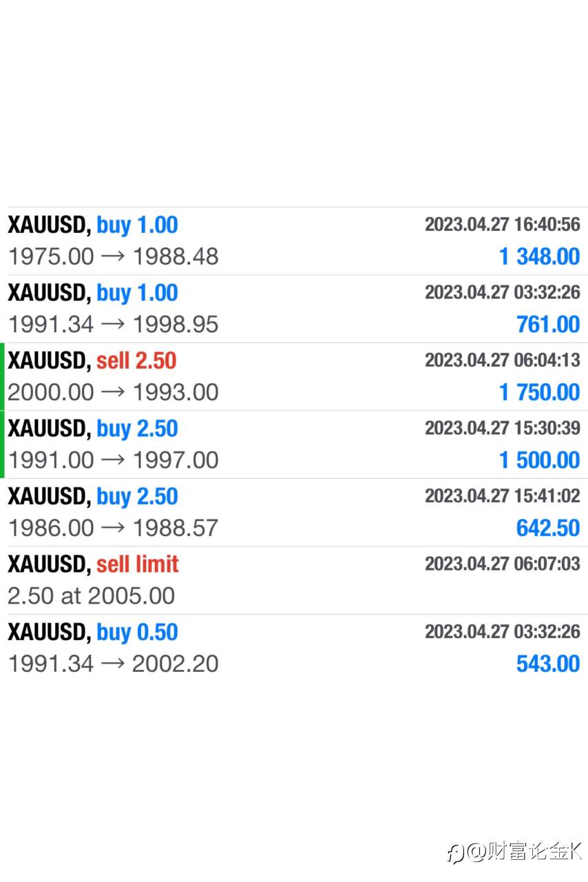Open the trade 1986.00 → 1988.57
The width and height of the screenshot is (588, 882).
point(113,528)
